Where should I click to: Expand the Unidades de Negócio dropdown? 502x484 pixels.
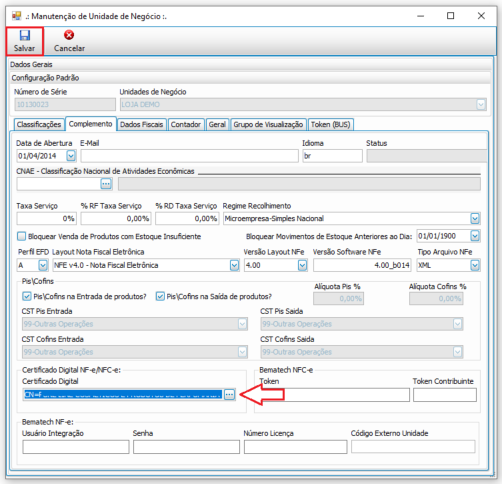(x=480, y=105)
